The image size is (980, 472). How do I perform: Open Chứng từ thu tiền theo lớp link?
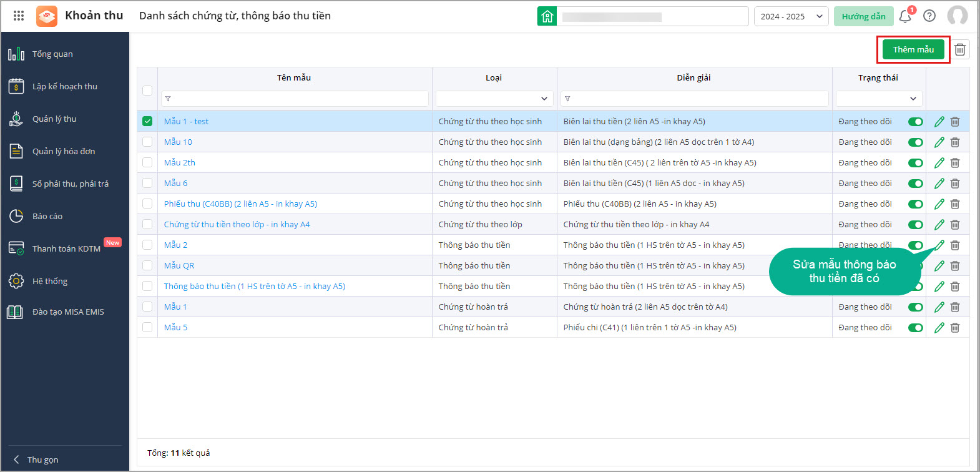(237, 224)
